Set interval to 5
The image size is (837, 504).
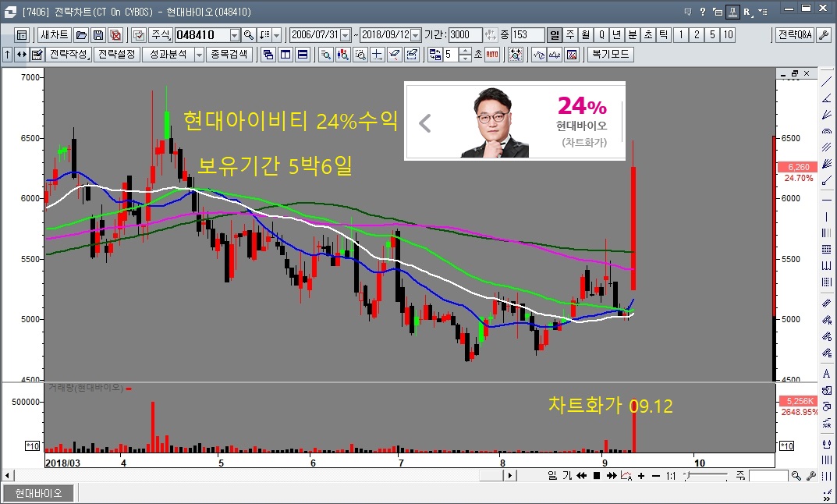(712, 35)
